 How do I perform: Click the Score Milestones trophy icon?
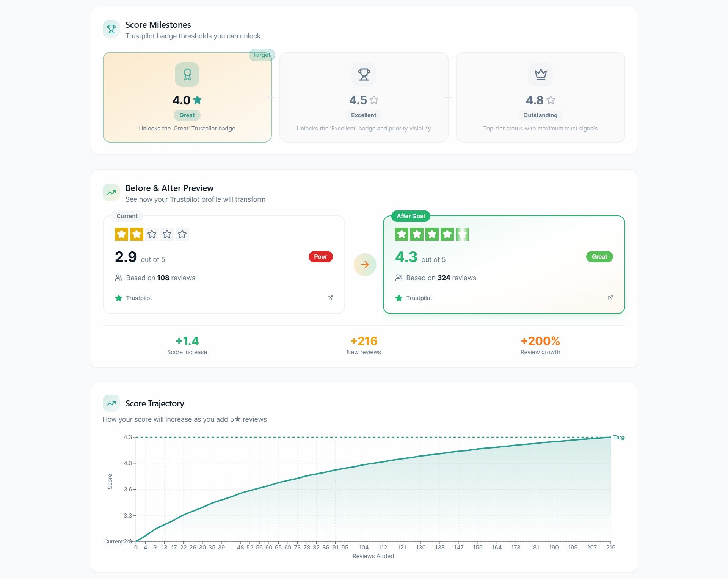tap(111, 29)
